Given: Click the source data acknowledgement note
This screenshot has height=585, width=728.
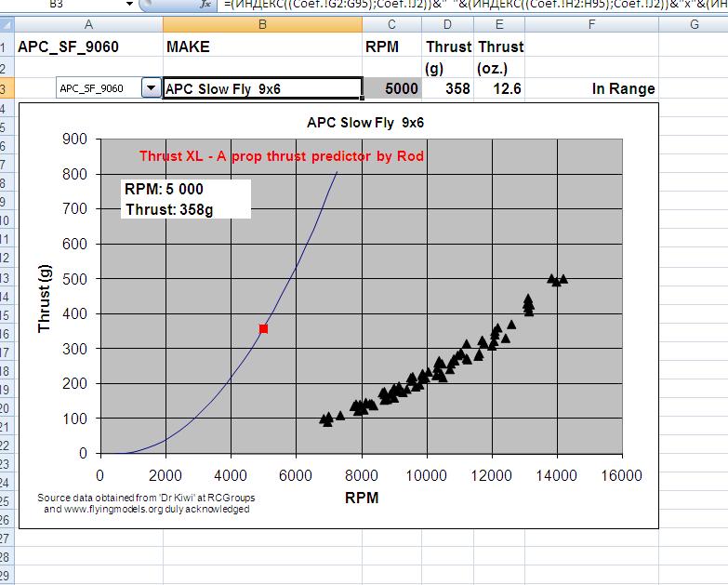Looking at the screenshot, I should coord(146,503).
